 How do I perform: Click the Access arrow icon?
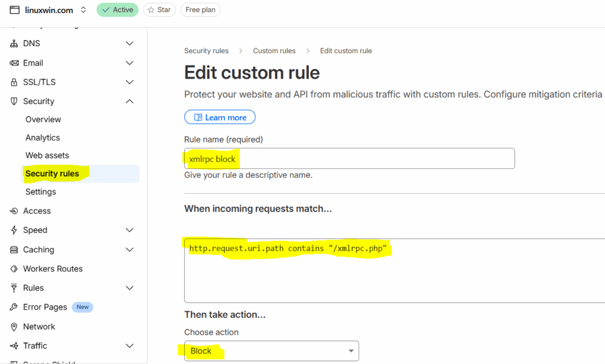14,211
